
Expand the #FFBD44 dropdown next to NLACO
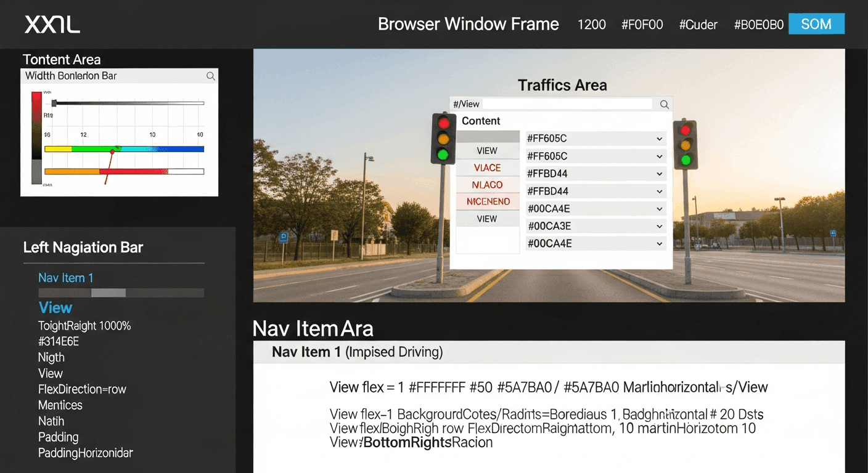click(x=596, y=191)
